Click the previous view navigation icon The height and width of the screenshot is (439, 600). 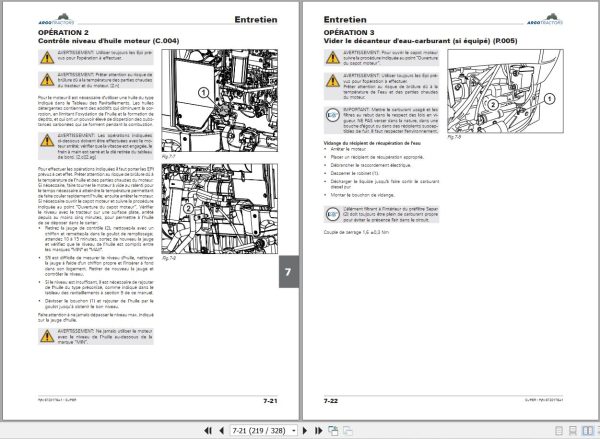[x=333, y=431]
